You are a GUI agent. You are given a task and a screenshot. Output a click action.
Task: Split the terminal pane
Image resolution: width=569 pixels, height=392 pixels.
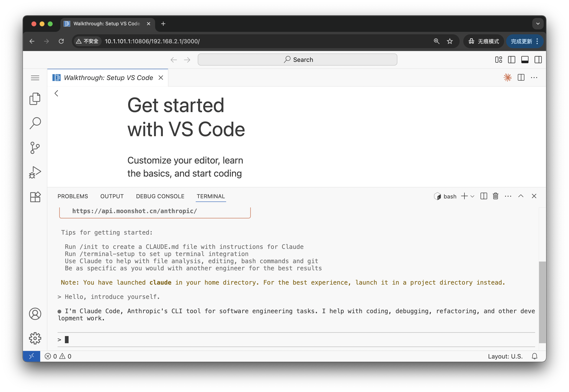483,196
